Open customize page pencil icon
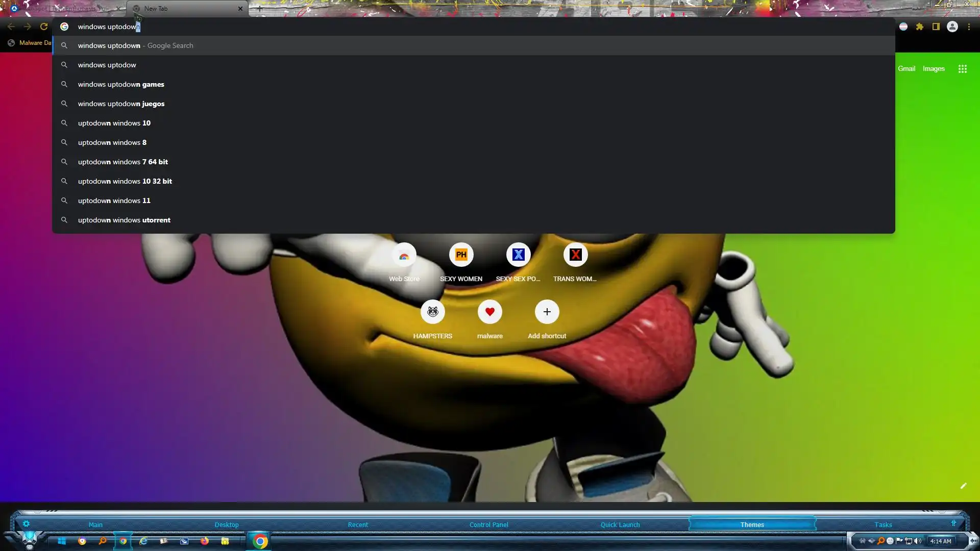980x551 pixels. (x=963, y=486)
